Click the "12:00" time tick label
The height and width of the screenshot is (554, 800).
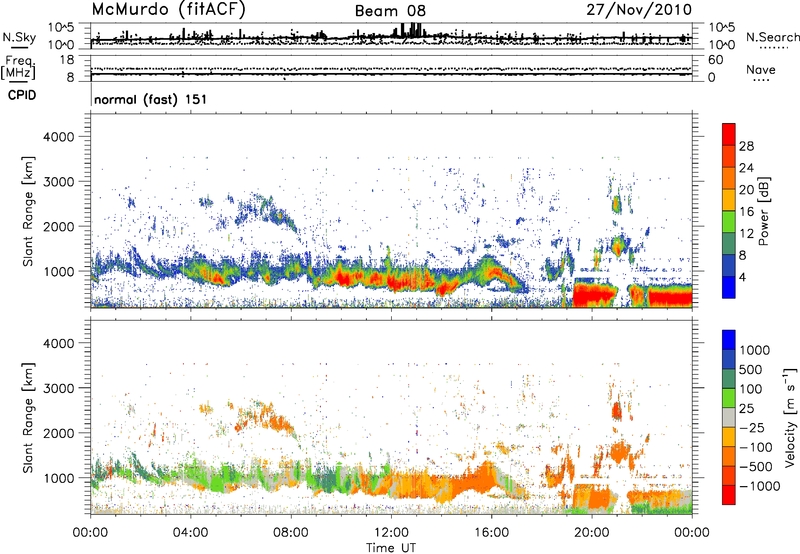[x=391, y=533]
